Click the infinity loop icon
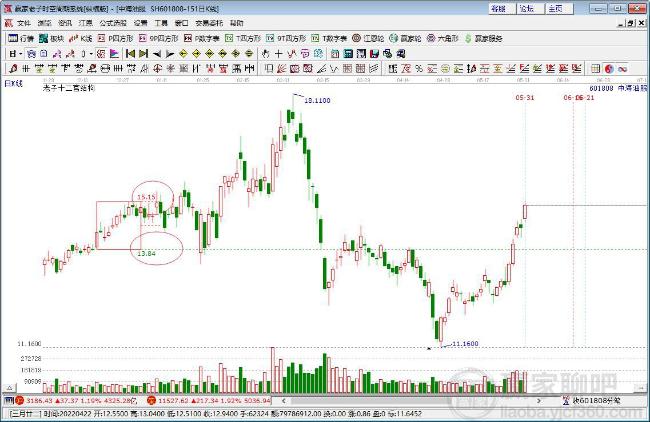The width and height of the screenshot is (650, 422). 622,68
